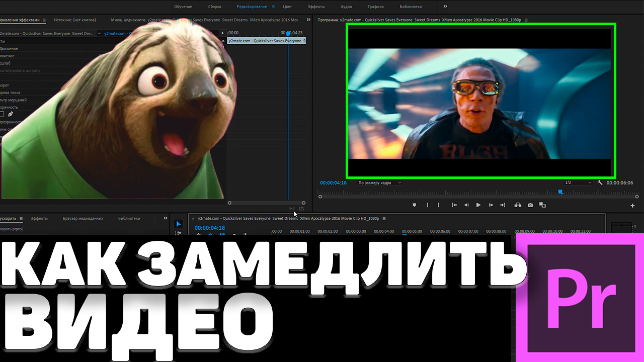Mark Out point with right brace icon
This screenshot has width=644, height=362.
point(438,205)
